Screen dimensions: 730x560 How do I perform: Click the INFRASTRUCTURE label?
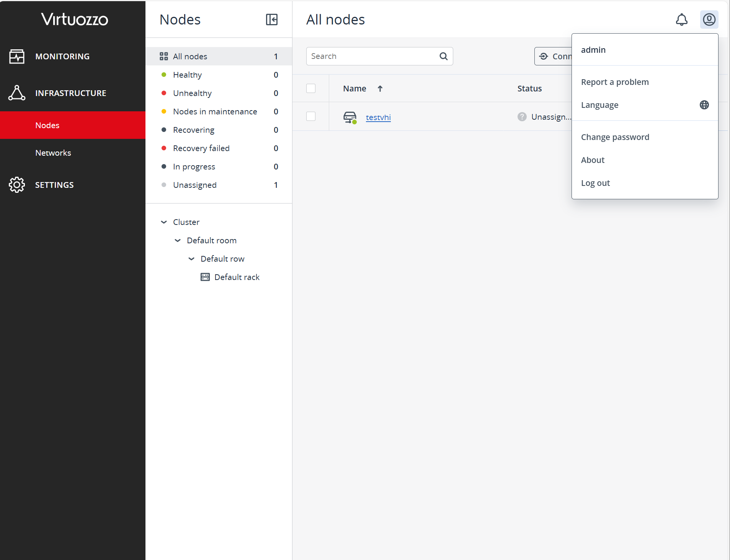[71, 93]
